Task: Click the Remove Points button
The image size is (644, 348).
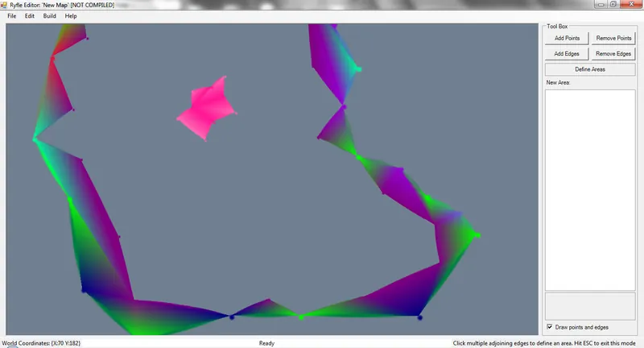Action: pos(613,38)
